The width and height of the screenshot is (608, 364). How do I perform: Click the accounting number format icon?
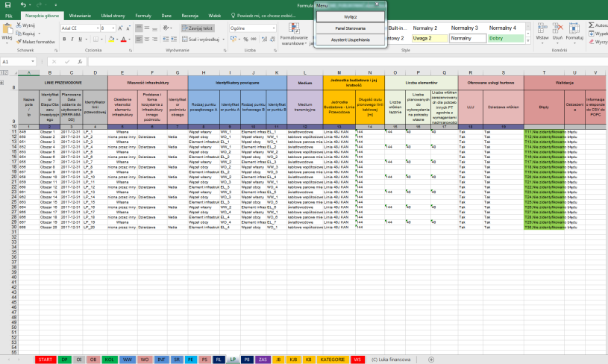(233, 39)
